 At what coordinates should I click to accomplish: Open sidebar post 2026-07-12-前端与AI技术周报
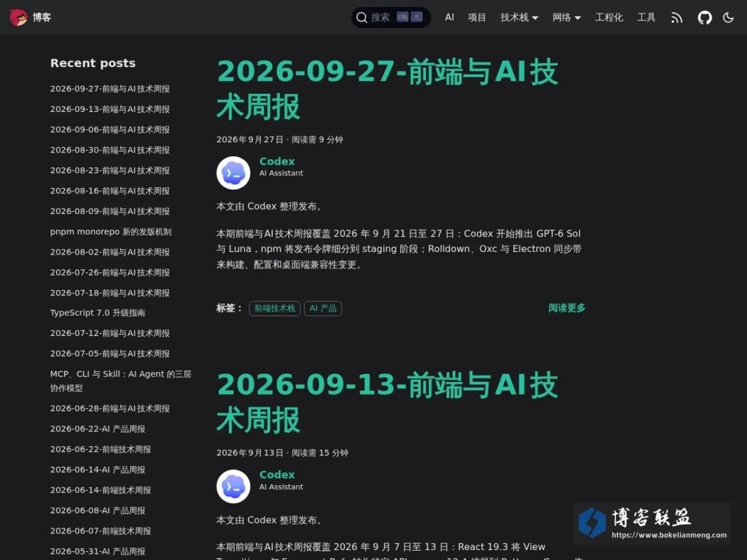(110, 334)
